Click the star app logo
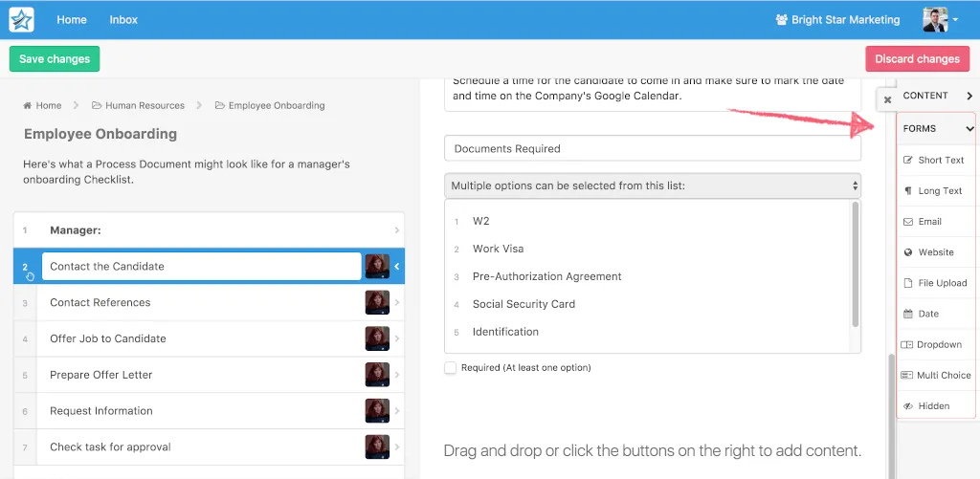Viewport: 980px width, 479px height. click(x=21, y=19)
